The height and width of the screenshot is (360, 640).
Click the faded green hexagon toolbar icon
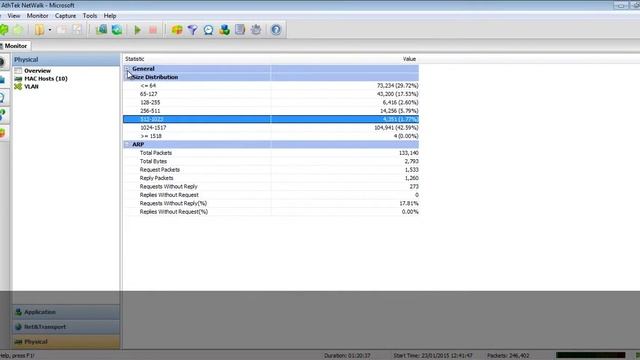point(18,30)
